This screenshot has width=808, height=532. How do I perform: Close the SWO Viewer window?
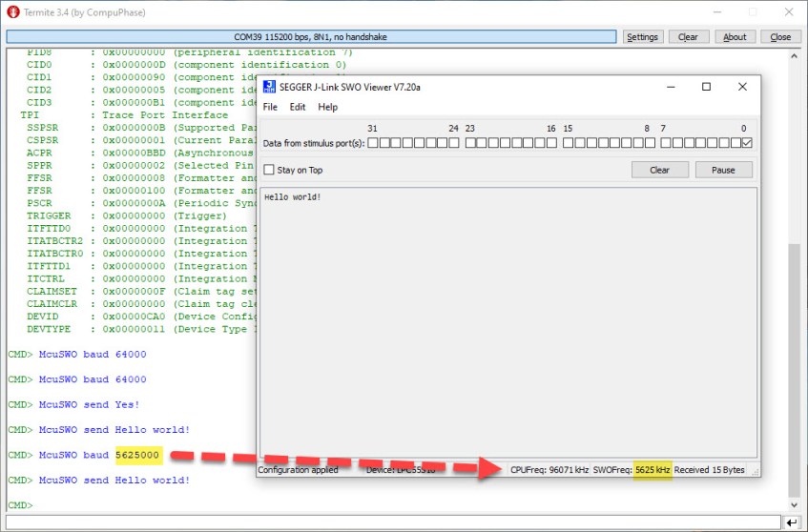click(742, 87)
